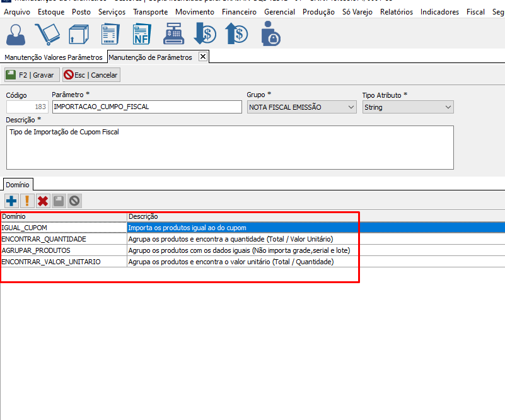This screenshot has width=505, height=420.
Task: Click the Esc | Cancelar button
Action: click(91, 75)
